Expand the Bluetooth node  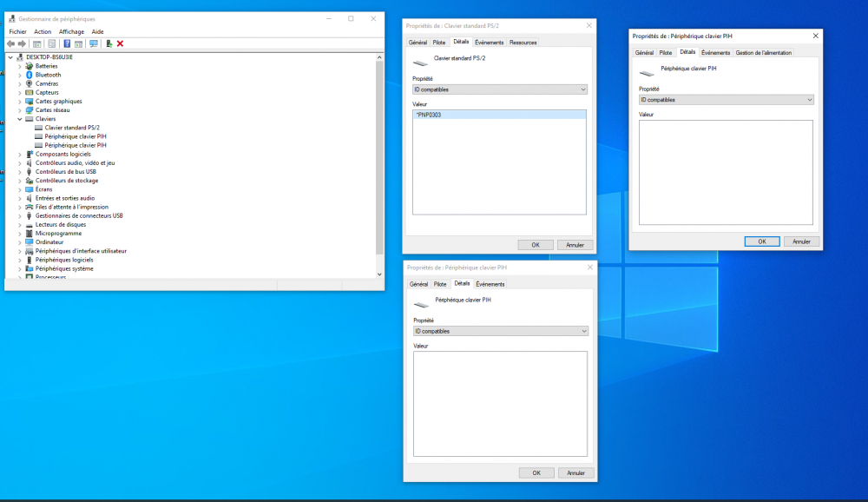click(20, 75)
